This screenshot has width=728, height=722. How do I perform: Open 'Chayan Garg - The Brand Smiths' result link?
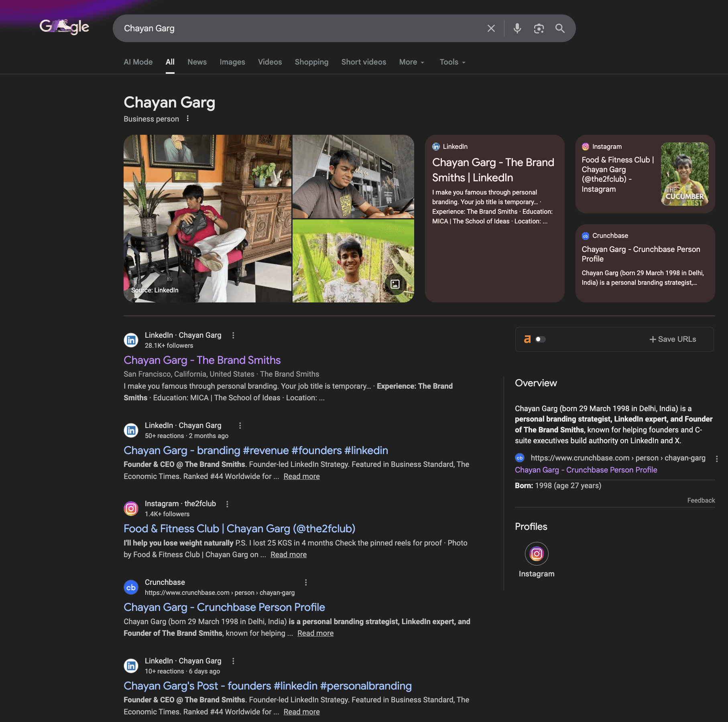coord(202,360)
